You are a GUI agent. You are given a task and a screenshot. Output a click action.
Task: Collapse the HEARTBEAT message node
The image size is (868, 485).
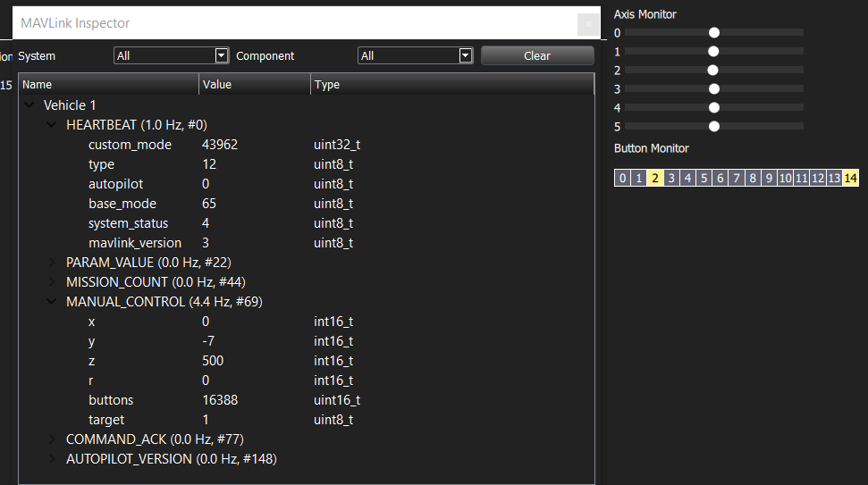[x=52, y=125]
